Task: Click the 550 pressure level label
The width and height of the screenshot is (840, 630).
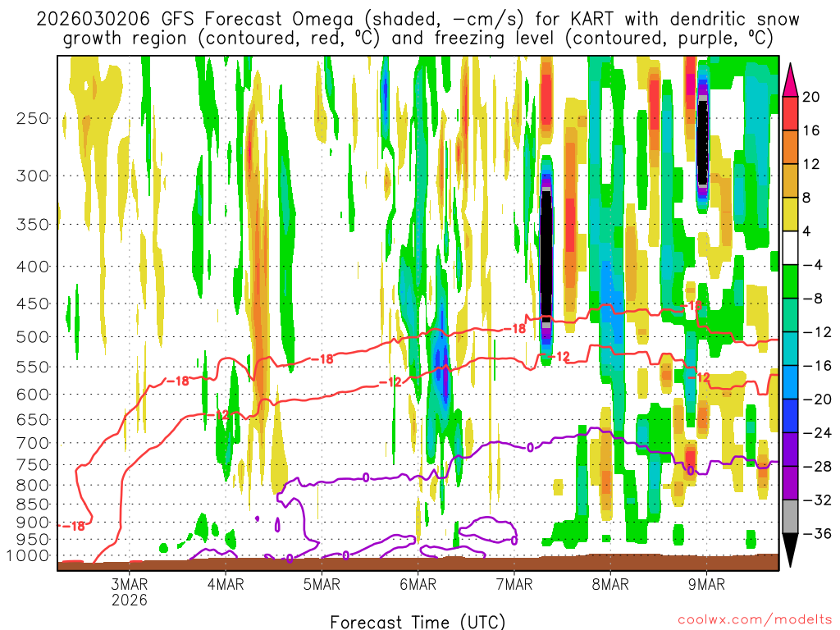Action: click(33, 367)
